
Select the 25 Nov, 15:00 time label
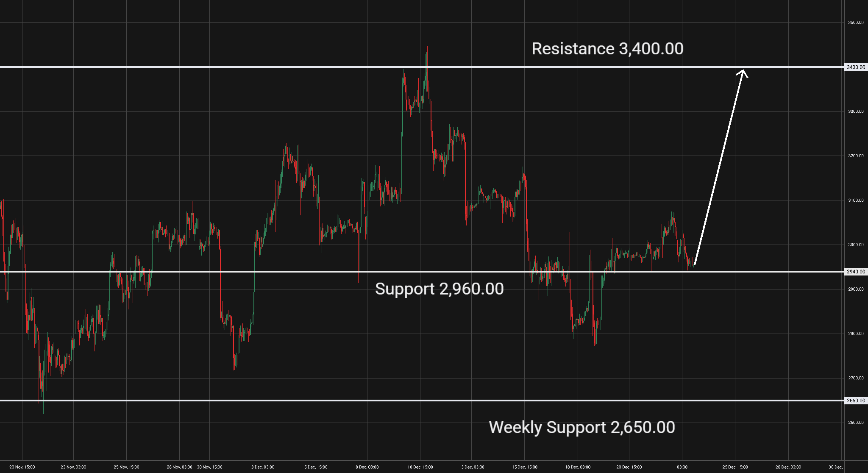[x=126, y=467]
